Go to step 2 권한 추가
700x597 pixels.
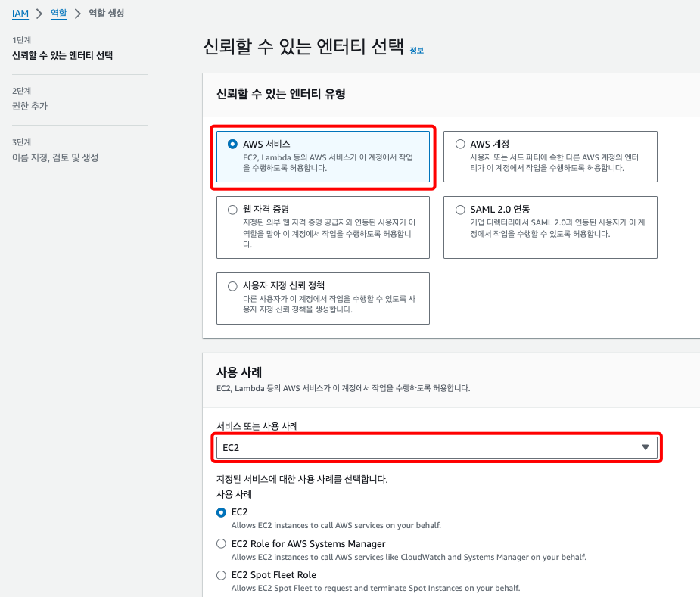(30, 106)
